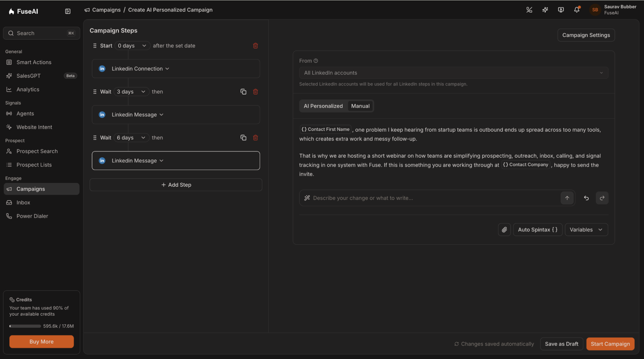Image resolution: width=644 pixels, height=359 pixels.
Task: Open the screen monitor icon in header
Action: 561,10
